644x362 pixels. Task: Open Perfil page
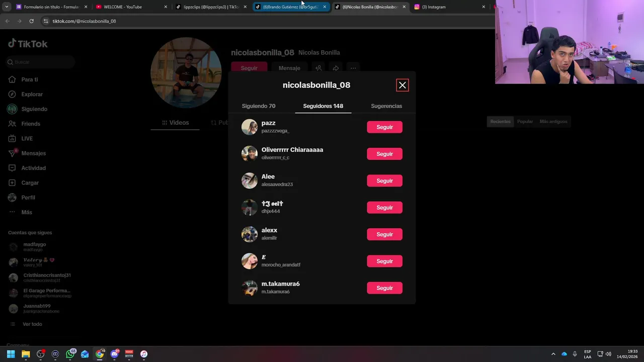pos(28,198)
